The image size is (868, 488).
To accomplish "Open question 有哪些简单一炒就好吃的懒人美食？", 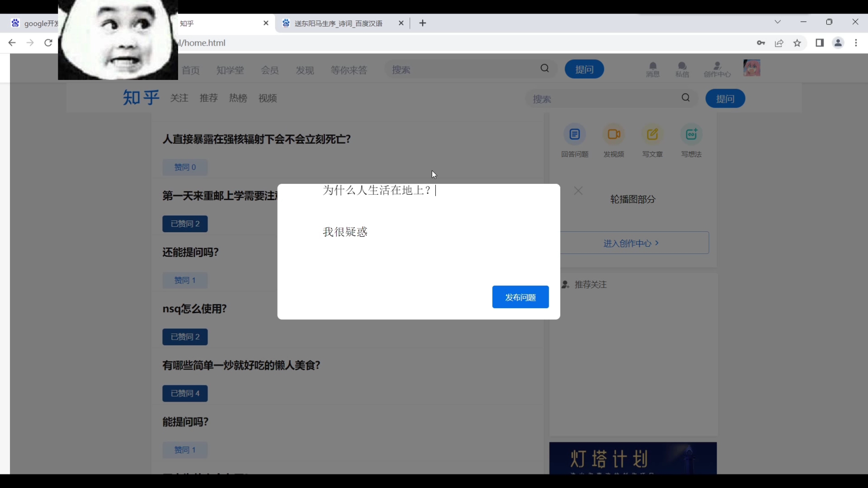I will [x=241, y=365].
